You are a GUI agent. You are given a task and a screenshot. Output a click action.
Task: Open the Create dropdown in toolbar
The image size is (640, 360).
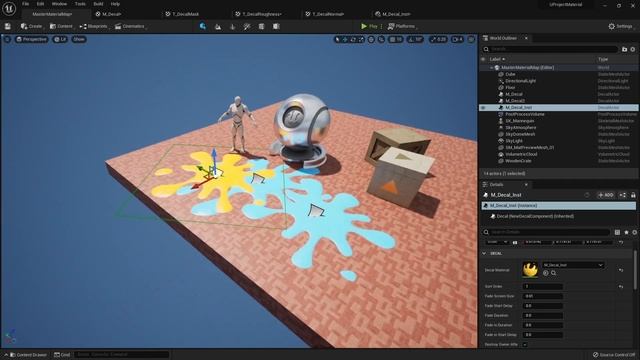(32, 27)
